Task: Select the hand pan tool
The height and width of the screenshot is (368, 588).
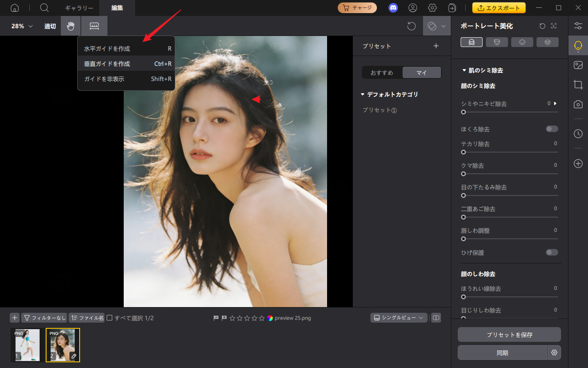Action: pos(71,26)
